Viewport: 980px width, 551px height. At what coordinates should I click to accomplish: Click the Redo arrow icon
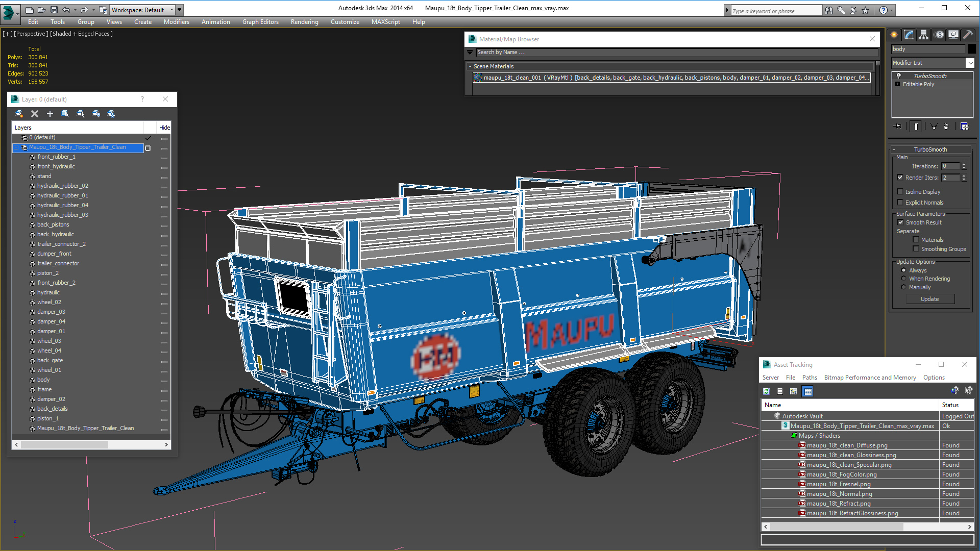click(84, 10)
